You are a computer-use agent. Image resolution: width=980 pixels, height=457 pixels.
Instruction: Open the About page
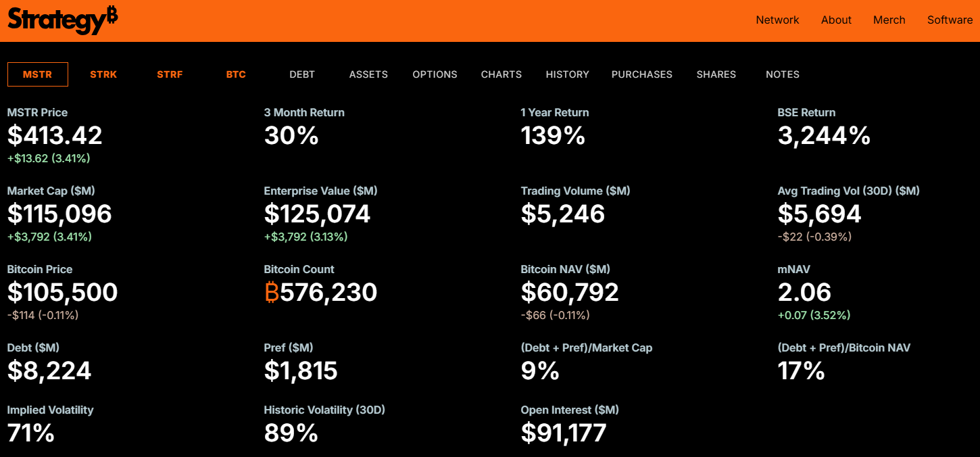click(x=836, y=20)
